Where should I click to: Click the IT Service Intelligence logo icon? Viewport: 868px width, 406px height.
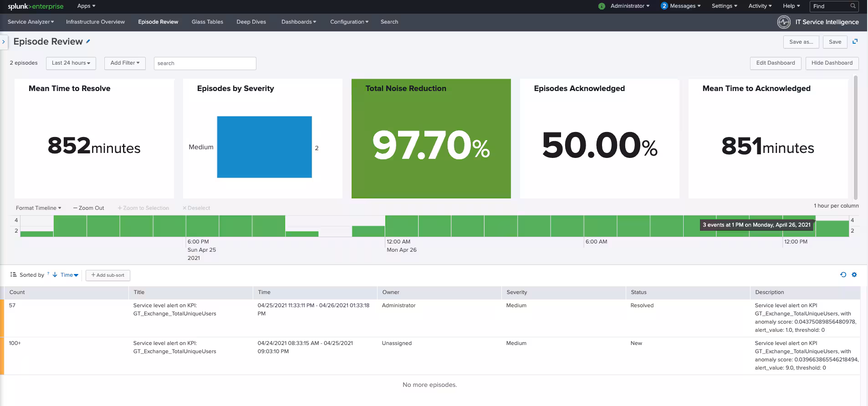tap(784, 22)
